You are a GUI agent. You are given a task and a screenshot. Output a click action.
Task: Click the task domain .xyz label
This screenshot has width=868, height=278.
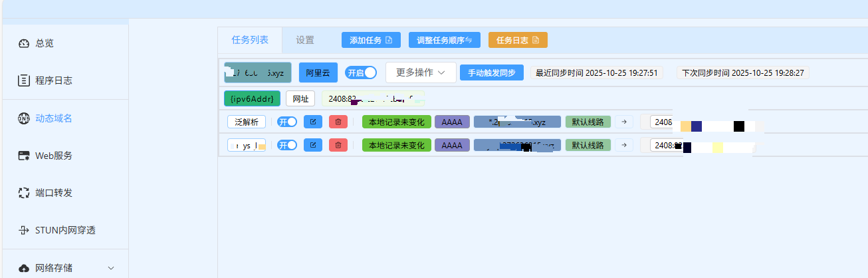pyautogui.click(x=258, y=72)
